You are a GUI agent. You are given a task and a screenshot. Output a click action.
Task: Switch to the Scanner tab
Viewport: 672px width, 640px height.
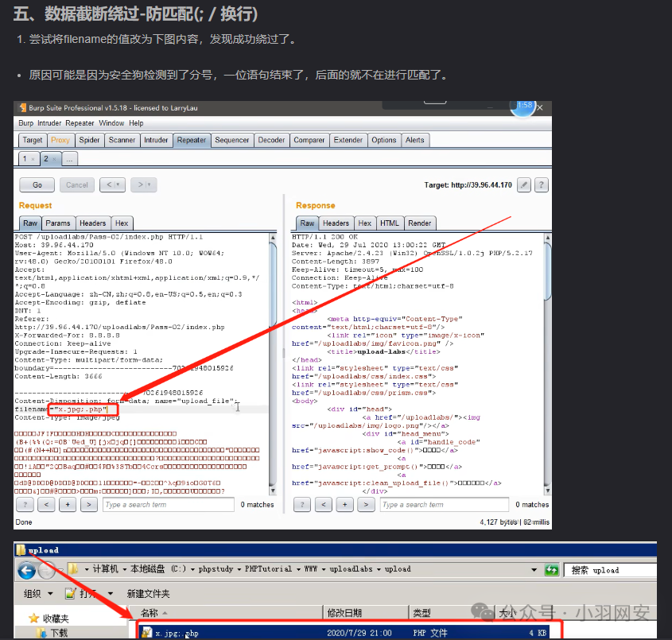(122, 140)
